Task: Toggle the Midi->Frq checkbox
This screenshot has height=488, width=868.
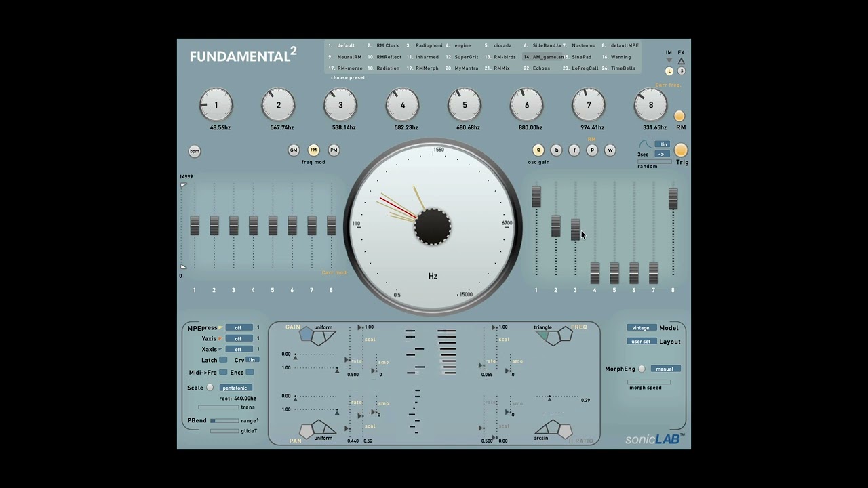Action: tap(223, 372)
